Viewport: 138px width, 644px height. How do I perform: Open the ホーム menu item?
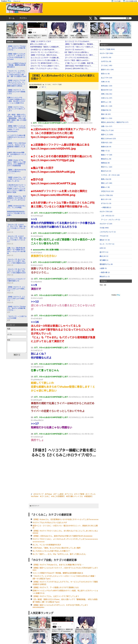click(x=11, y=18)
